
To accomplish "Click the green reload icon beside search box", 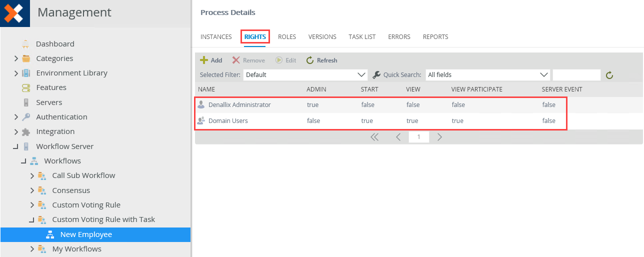I will (x=609, y=75).
